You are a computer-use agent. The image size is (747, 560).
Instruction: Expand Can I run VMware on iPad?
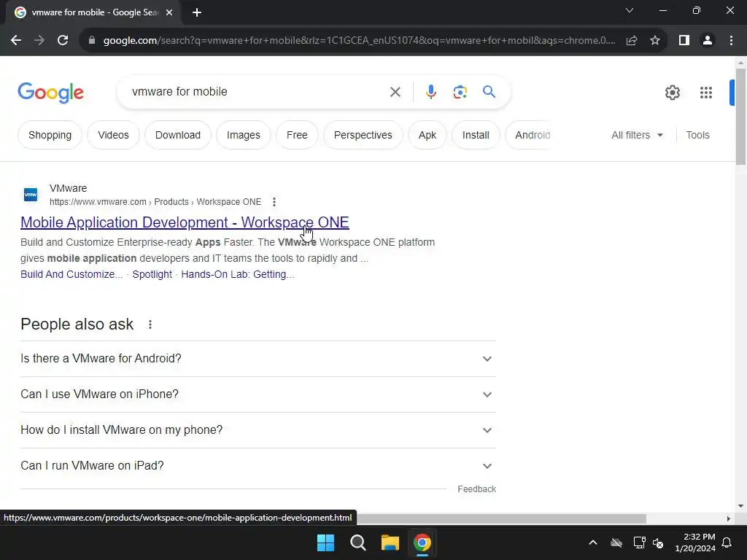(258, 466)
